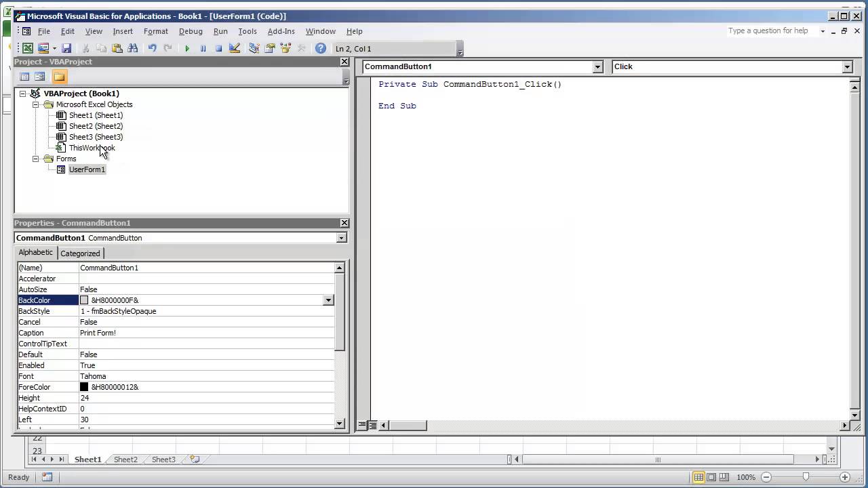Click the Break pause icon

(x=203, y=48)
